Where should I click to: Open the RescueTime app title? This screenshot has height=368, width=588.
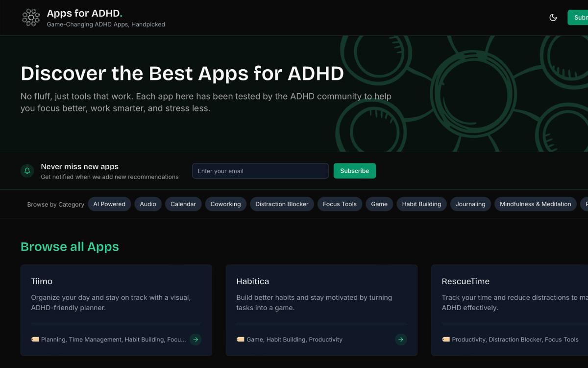[x=465, y=281]
